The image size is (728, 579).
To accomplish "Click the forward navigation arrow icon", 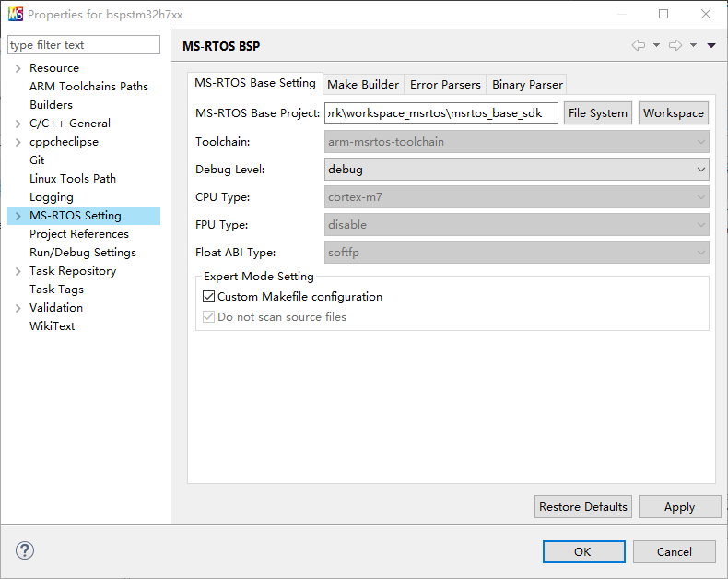I will [x=675, y=45].
